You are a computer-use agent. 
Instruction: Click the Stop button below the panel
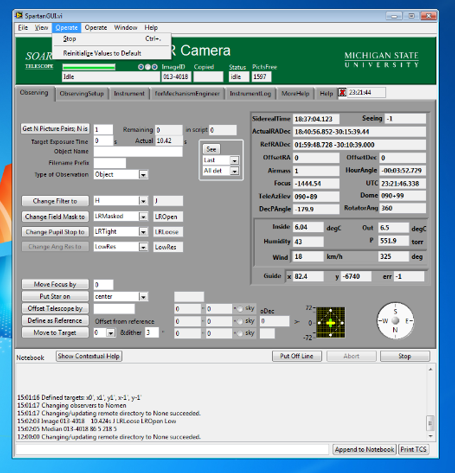(x=405, y=356)
